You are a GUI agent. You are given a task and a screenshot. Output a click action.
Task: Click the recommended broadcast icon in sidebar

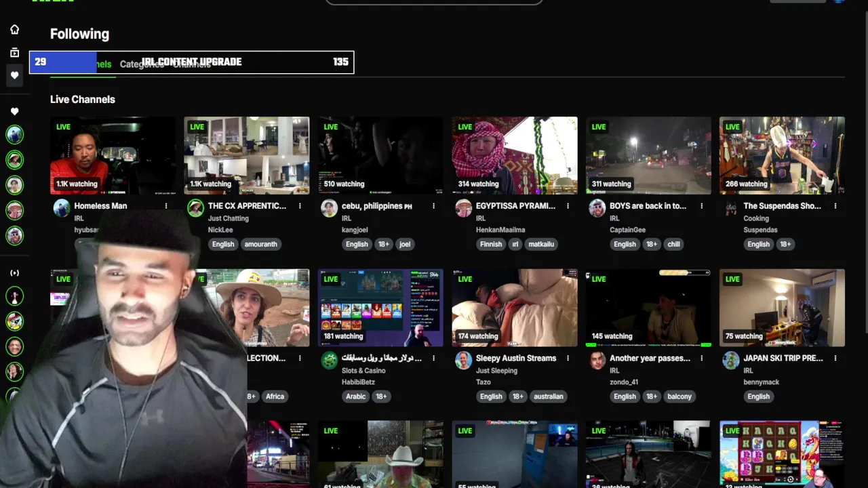pos(14,273)
